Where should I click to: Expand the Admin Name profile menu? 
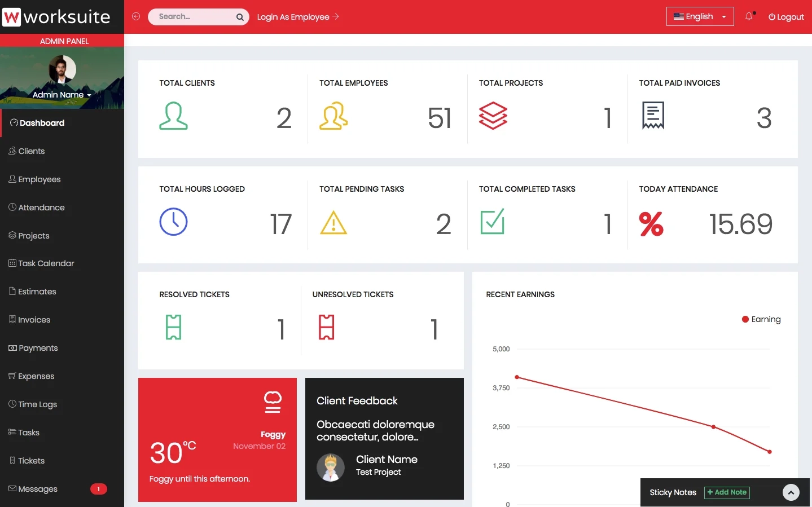62,95
